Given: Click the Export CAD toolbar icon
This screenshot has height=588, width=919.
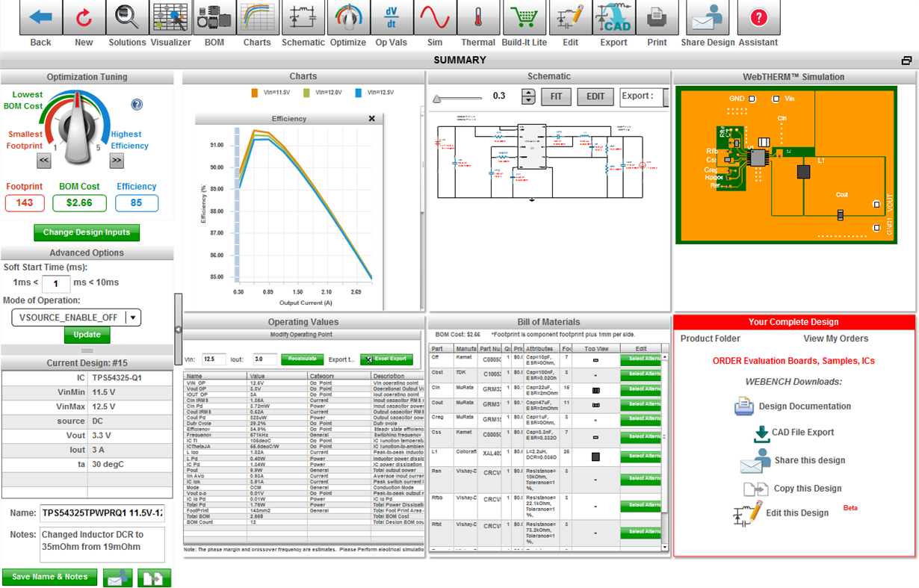Looking at the screenshot, I should (613, 18).
